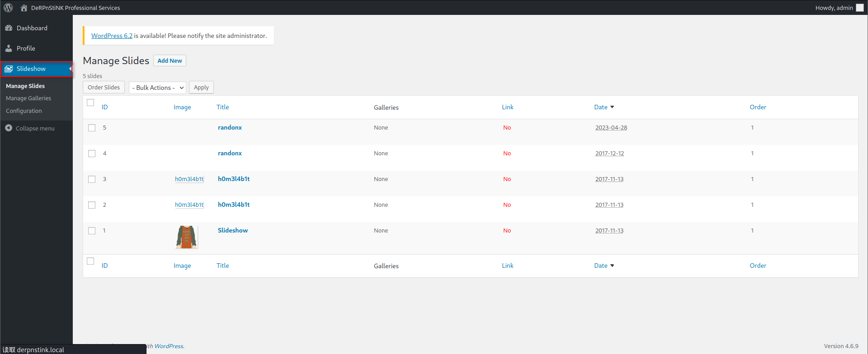Viewport: 868px width, 354px height.
Task: Select date 2023-04-28 text
Action: [611, 128]
